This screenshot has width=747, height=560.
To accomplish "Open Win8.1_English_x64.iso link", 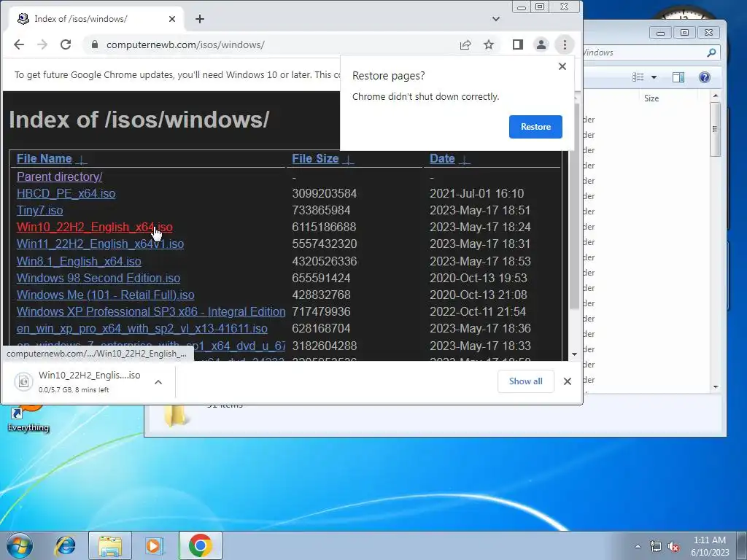I will tap(79, 262).
